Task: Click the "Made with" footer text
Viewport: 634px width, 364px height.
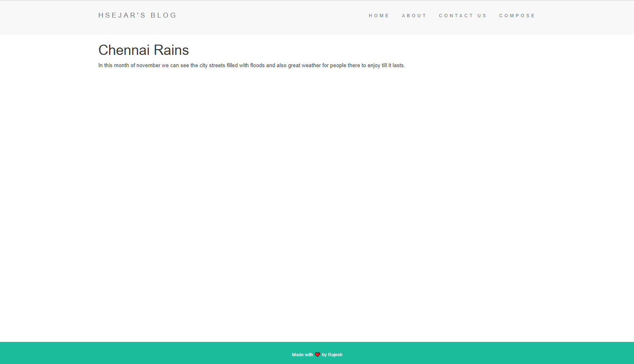Action: pos(302,355)
